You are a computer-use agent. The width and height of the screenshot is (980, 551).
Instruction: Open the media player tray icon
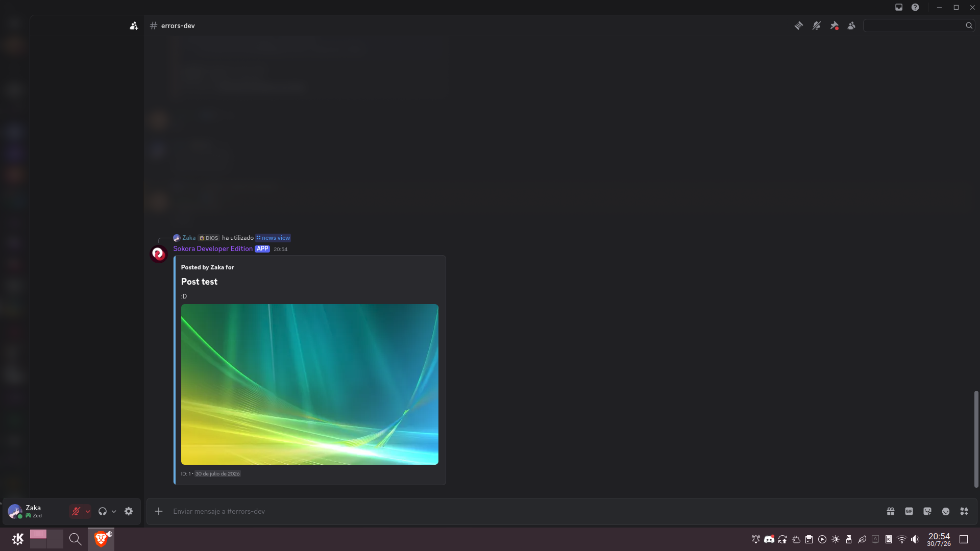(x=822, y=539)
